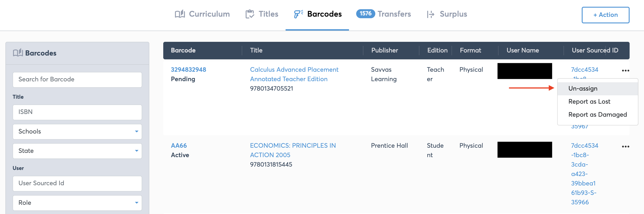Select Un-assign from the context menu
The height and width of the screenshot is (214, 644).
583,89
